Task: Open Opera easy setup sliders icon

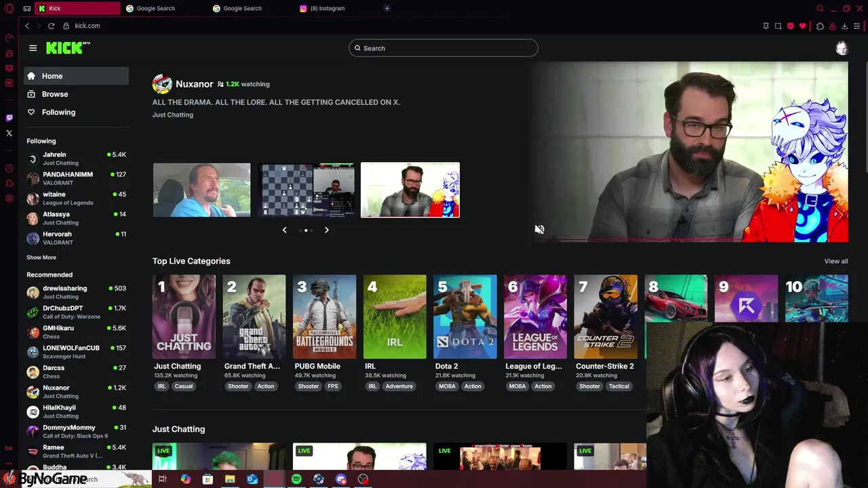Action: point(857,26)
